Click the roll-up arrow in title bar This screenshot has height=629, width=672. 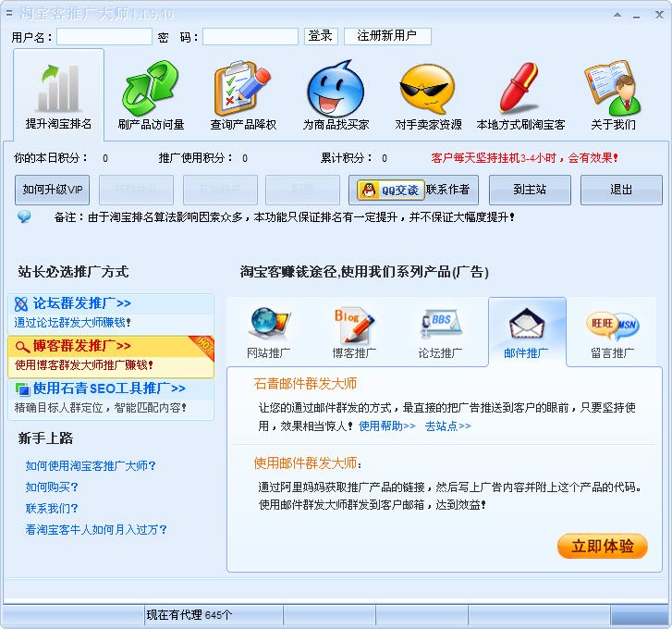(x=617, y=15)
